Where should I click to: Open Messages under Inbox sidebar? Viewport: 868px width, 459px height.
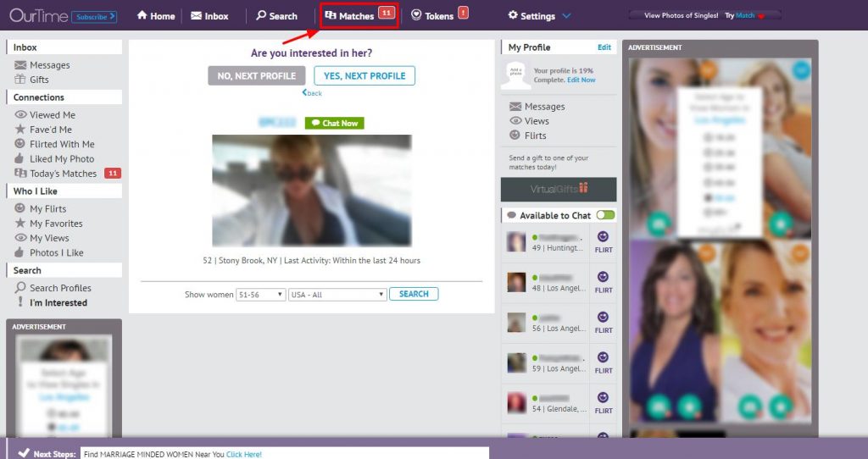click(50, 65)
